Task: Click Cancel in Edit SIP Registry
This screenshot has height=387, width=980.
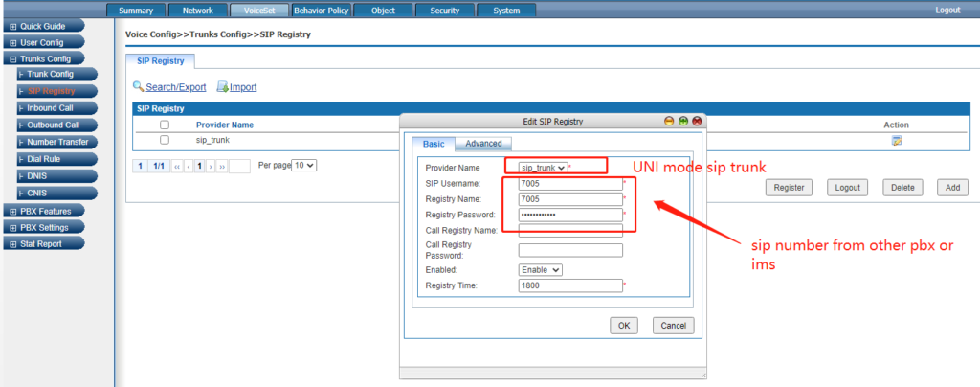Action: tap(673, 325)
